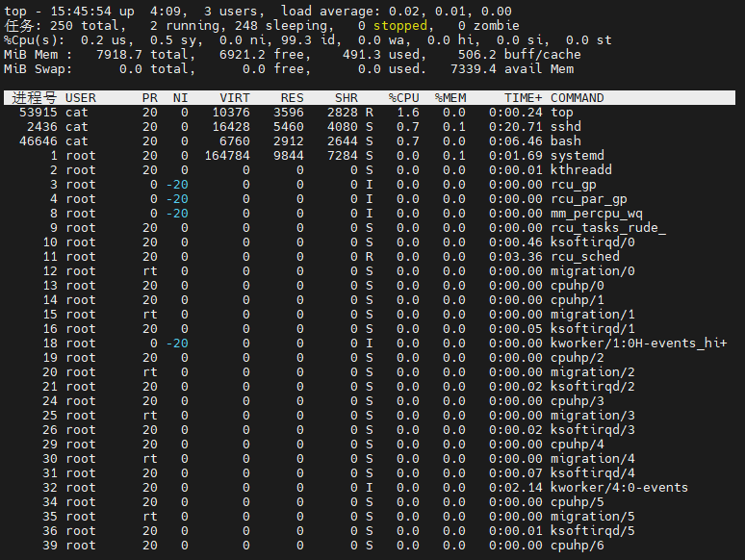The height and width of the screenshot is (560, 745).
Task: Click the 'load average' label
Action: 322,12
